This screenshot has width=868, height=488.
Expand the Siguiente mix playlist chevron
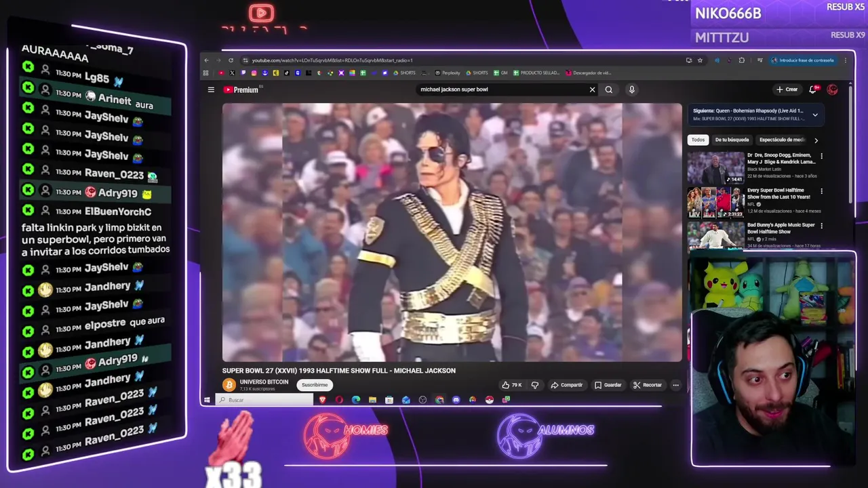pyautogui.click(x=815, y=115)
